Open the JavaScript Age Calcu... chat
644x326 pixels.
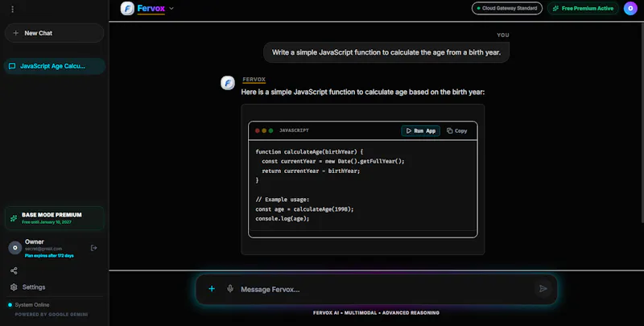click(54, 66)
